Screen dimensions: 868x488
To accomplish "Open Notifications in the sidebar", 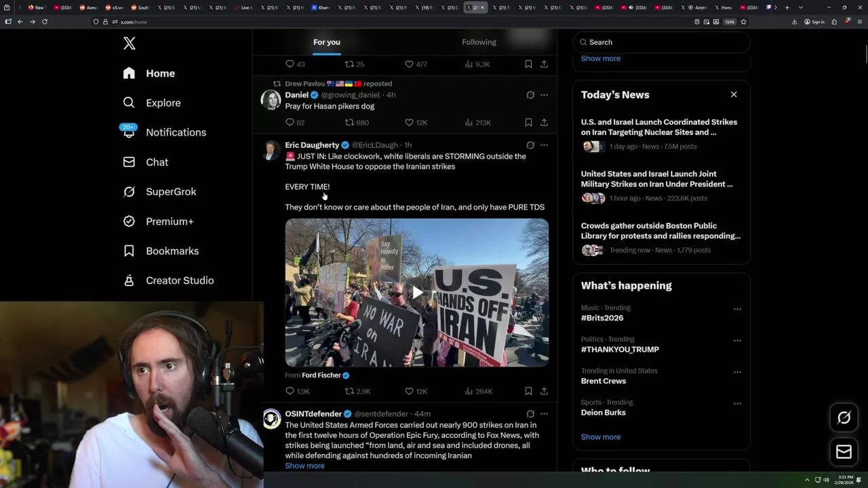I will click(x=164, y=132).
